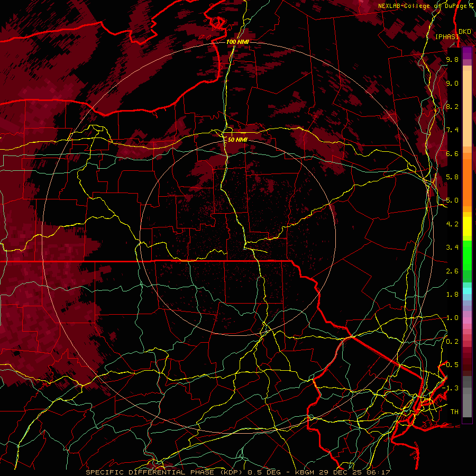Pick the pink segment near 1.0
The height and width of the screenshot is (476, 476).
click(467, 321)
